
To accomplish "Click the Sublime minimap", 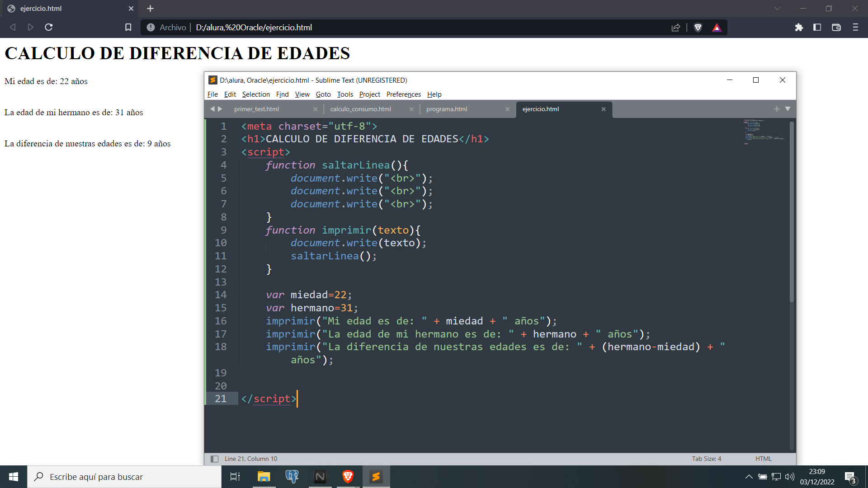I will [x=764, y=132].
